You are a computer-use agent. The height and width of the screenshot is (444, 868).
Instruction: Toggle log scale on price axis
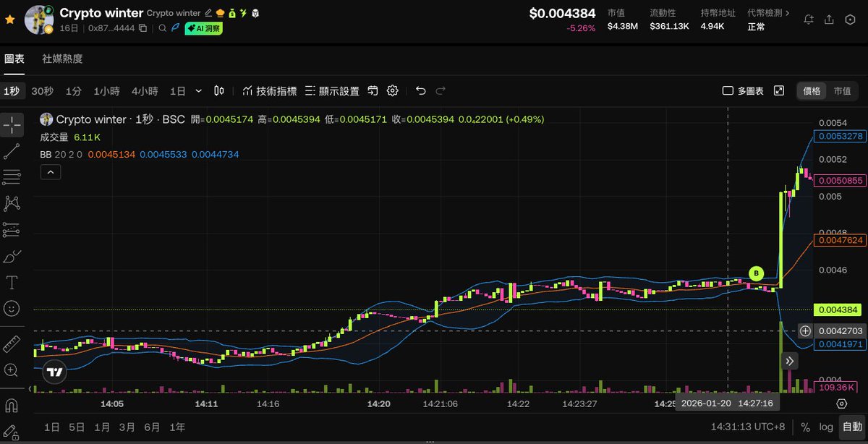[825, 427]
